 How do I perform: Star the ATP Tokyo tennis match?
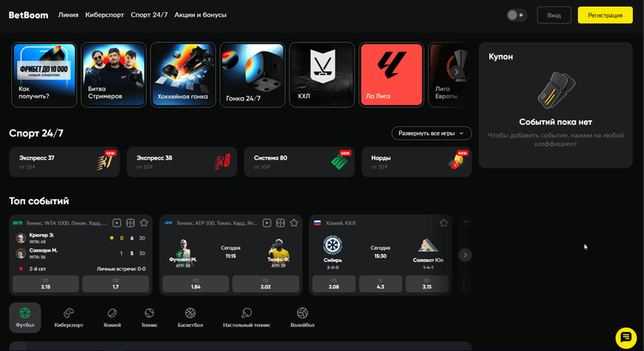tap(294, 222)
